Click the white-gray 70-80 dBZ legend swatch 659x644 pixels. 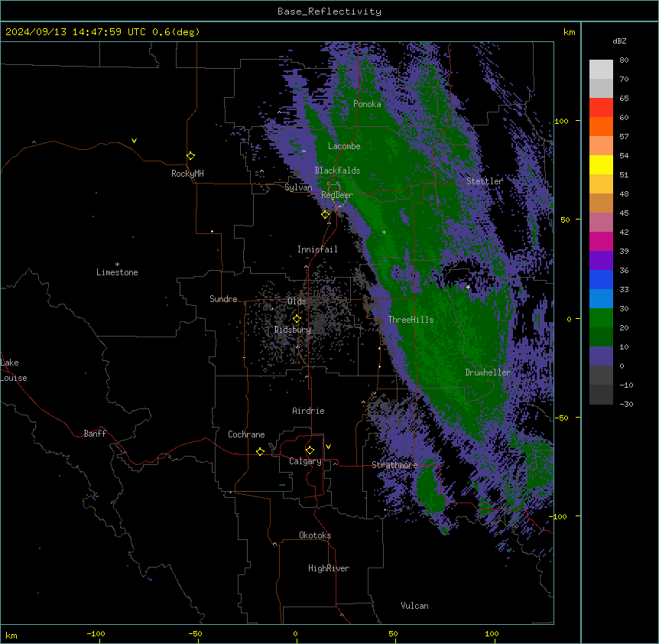tap(601, 70)
